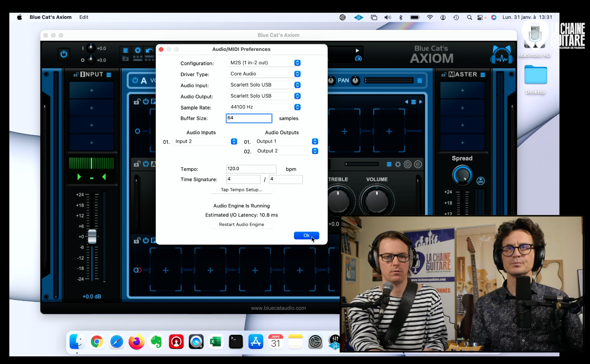Click the Blue Cat headphones logo

coord(502,55)
